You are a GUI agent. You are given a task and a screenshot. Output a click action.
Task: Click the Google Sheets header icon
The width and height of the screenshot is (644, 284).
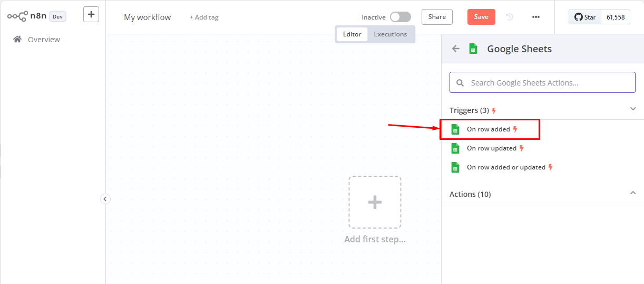point(473,49)
